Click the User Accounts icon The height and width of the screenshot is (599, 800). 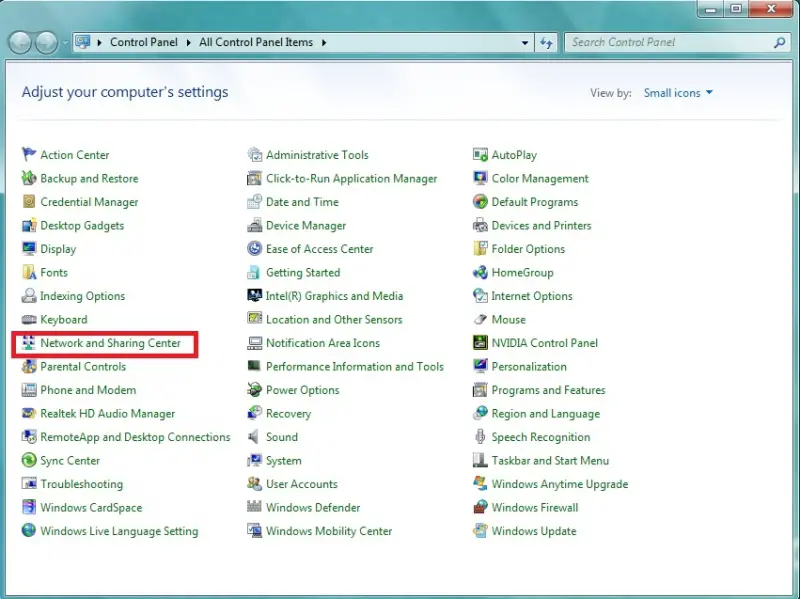click(x=254, y=483)
